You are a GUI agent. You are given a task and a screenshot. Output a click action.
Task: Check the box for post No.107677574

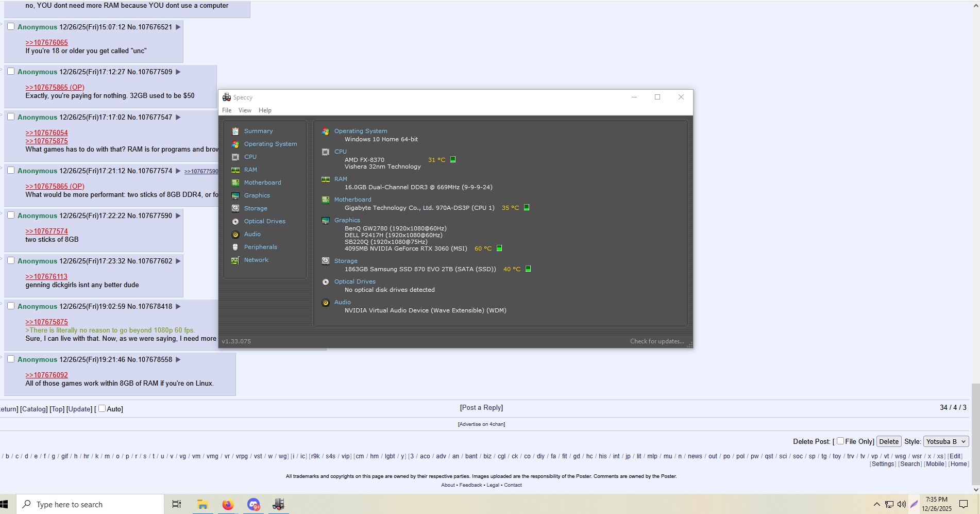[11, 170]
